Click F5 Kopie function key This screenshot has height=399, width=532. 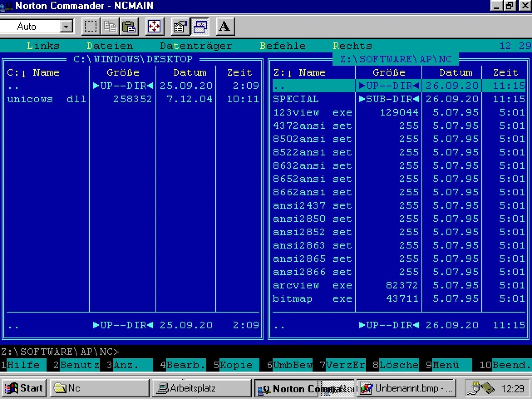[x=236, y=365]
